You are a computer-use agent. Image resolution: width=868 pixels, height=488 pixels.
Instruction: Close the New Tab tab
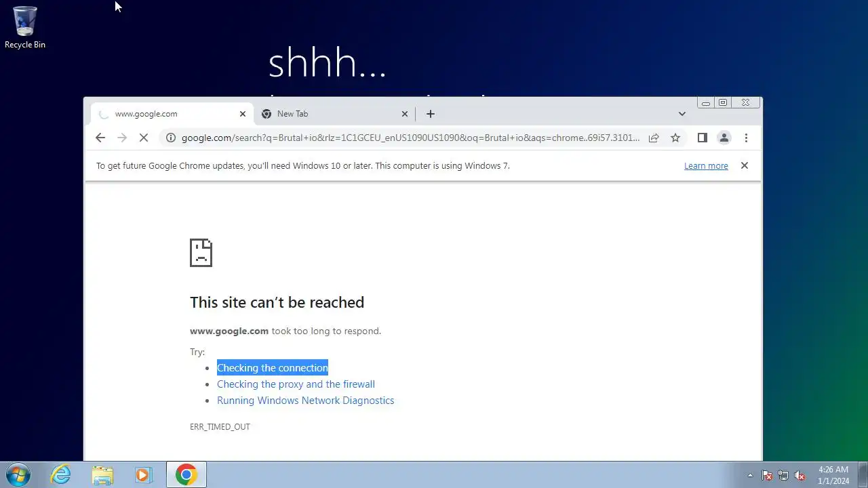pyautogui.click(x=405, y=114)
